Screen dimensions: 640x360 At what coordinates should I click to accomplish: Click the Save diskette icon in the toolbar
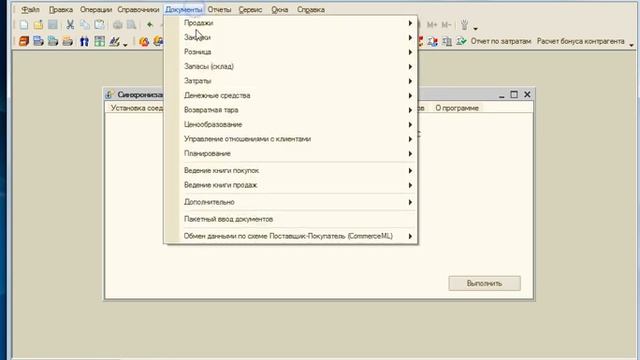click(53, 25)
